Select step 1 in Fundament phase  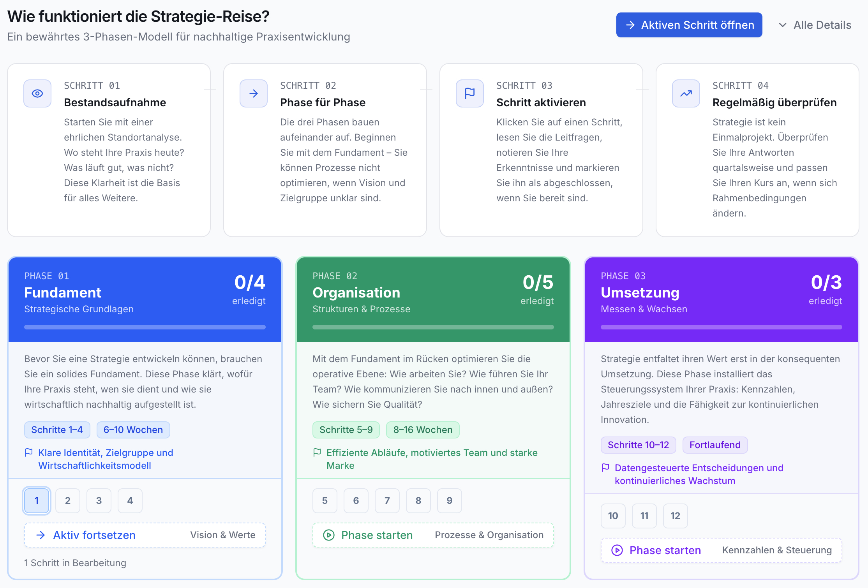[37, 501]
